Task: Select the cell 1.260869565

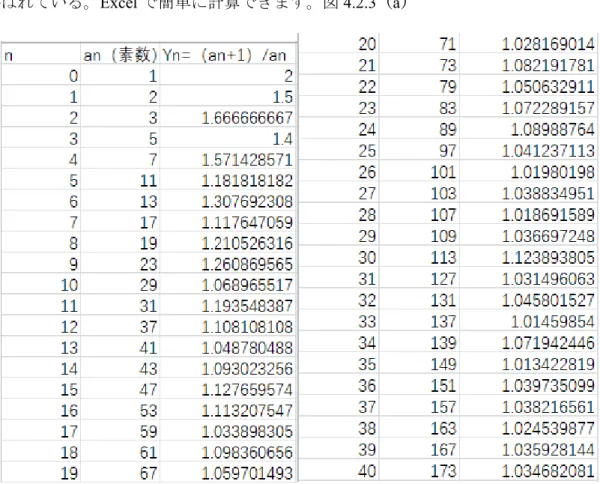Action: tap(228, 264)
